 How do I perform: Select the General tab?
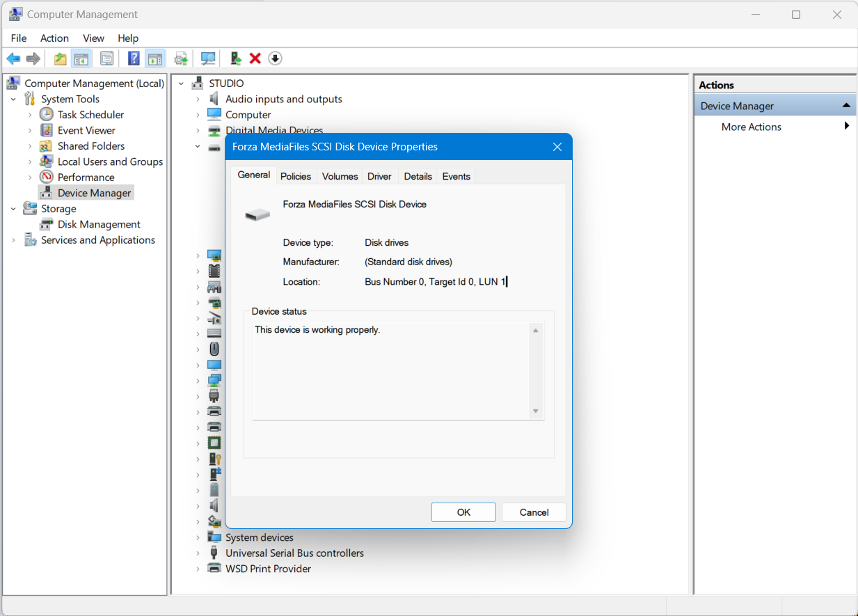point(254,175)
